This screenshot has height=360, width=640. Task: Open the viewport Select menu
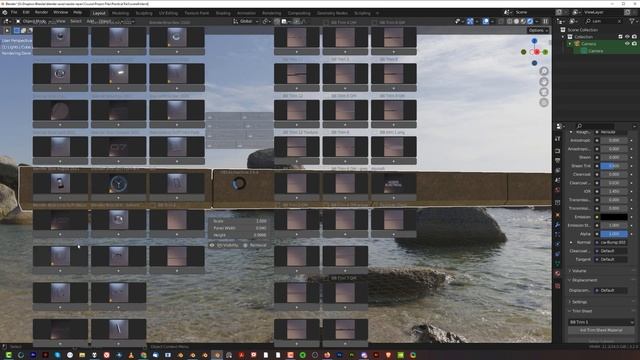click(x=76, y=21)
